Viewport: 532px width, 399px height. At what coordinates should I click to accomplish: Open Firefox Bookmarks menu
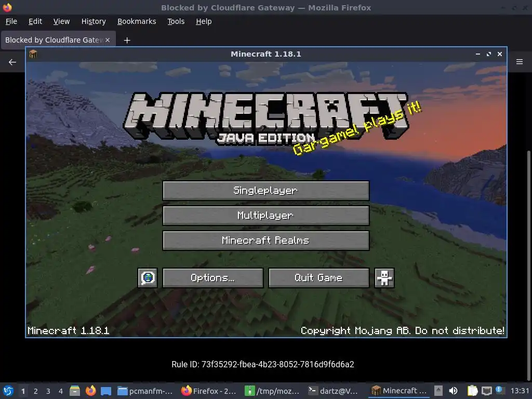point(137,21)
